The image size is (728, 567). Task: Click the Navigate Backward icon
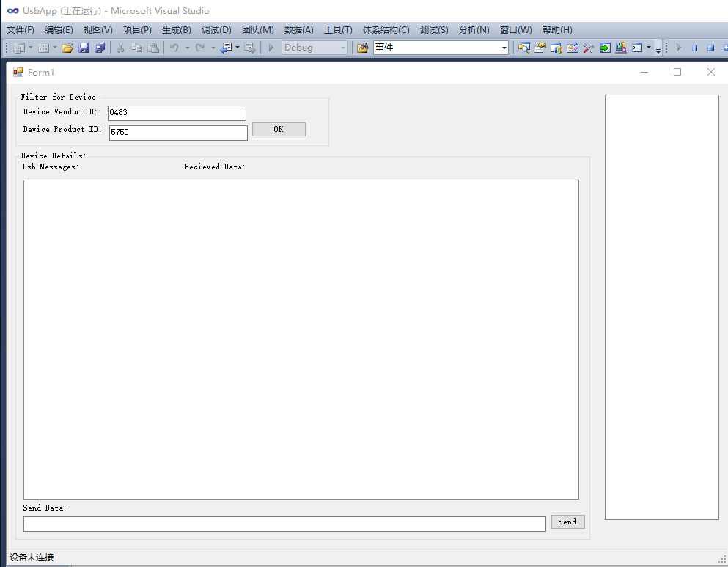[226, 48]
